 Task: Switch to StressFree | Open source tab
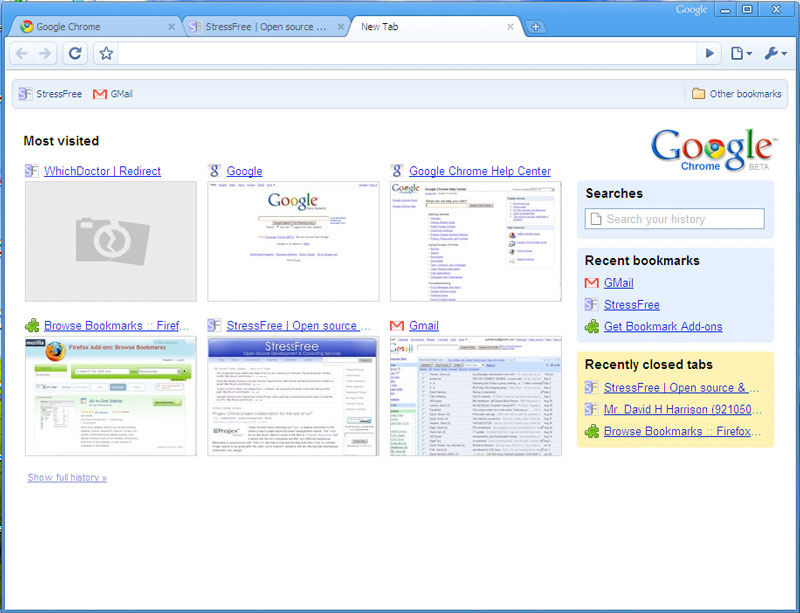[265, 27]
